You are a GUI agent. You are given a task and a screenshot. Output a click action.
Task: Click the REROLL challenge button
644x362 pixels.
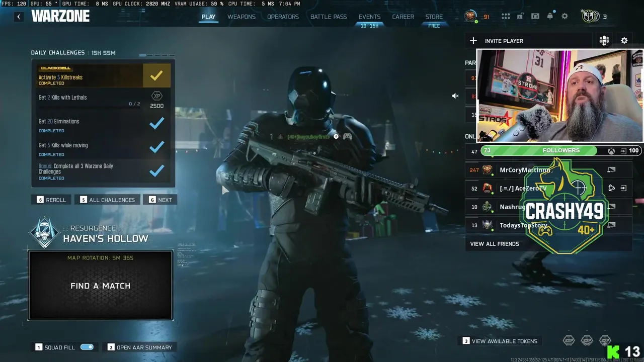[51, 200]
